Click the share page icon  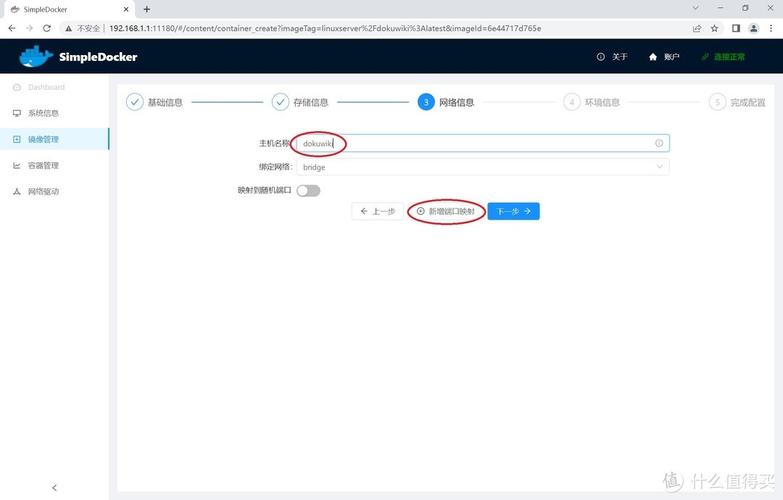tap(697, 28)
